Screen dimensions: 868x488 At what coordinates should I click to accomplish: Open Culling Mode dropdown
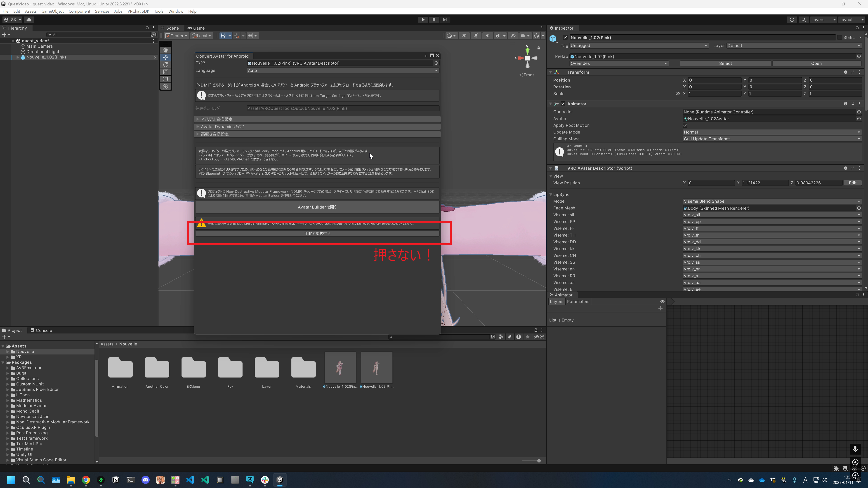point(771,139)
